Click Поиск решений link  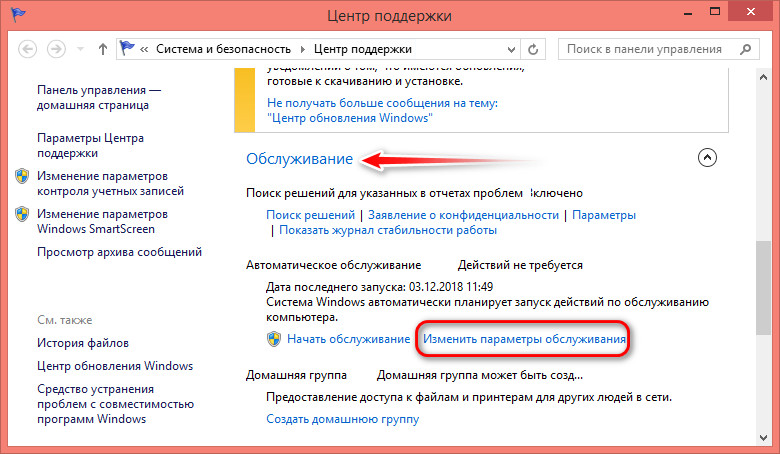pos(310,215)
